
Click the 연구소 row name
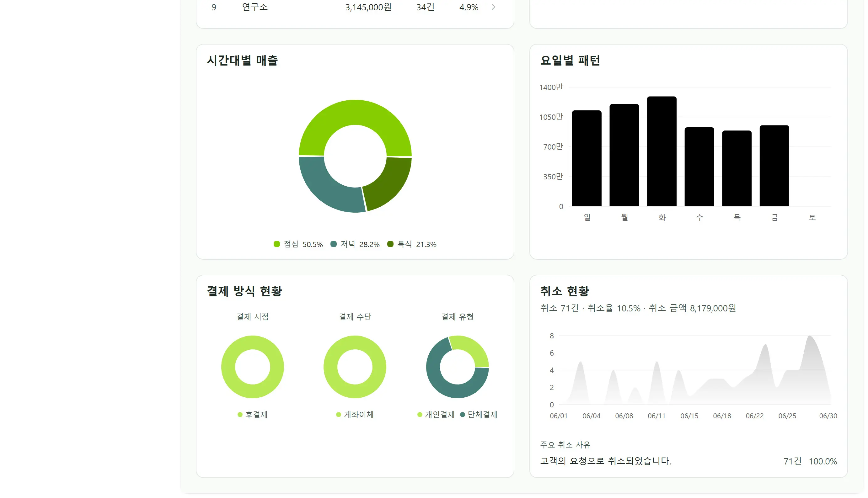tap(255, 7)
